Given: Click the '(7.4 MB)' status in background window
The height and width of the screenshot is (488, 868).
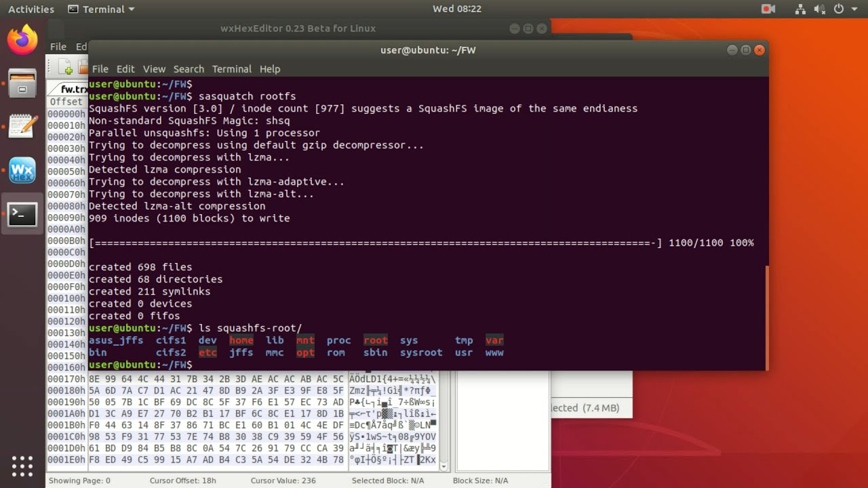Looking at the screenshot, I should 600,408.
